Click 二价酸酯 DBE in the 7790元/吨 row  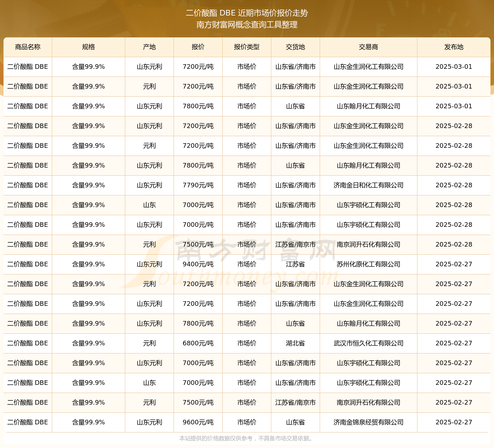(x=28, y=185)
